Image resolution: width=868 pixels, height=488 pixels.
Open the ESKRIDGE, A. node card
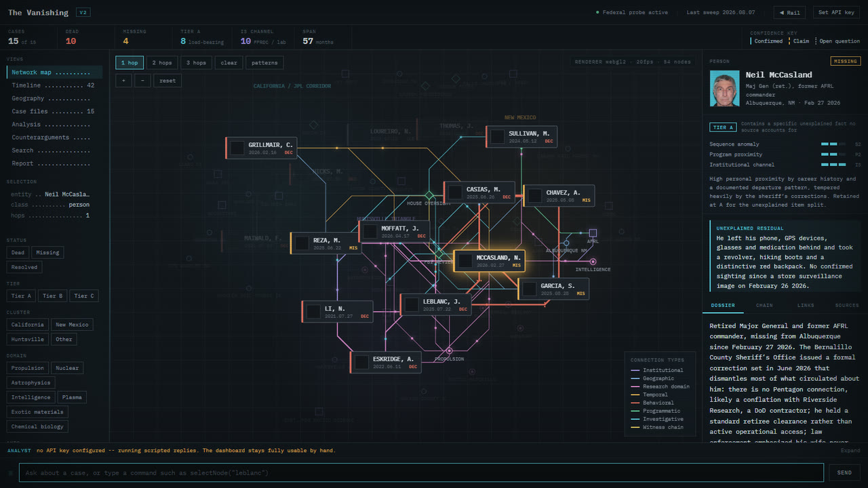(386, 362)
